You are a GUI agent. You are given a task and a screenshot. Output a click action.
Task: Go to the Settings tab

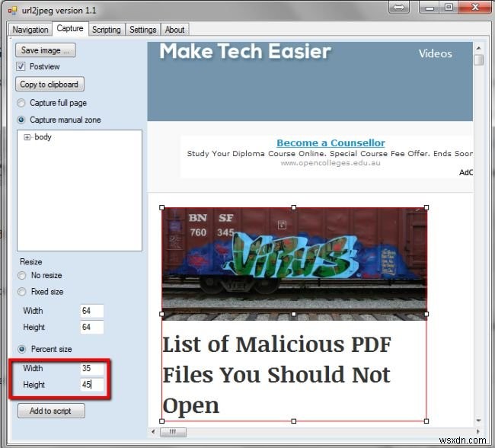[x=143, y=30]
